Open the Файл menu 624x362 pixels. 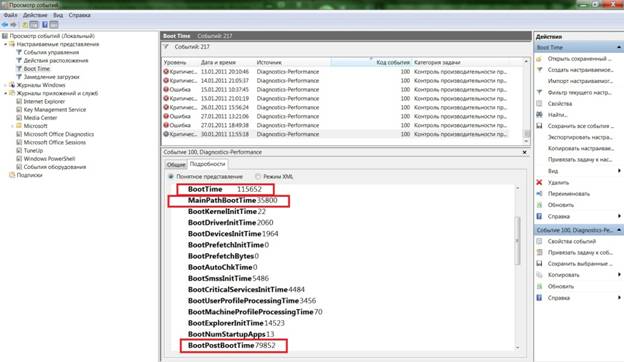click(10, 15)
